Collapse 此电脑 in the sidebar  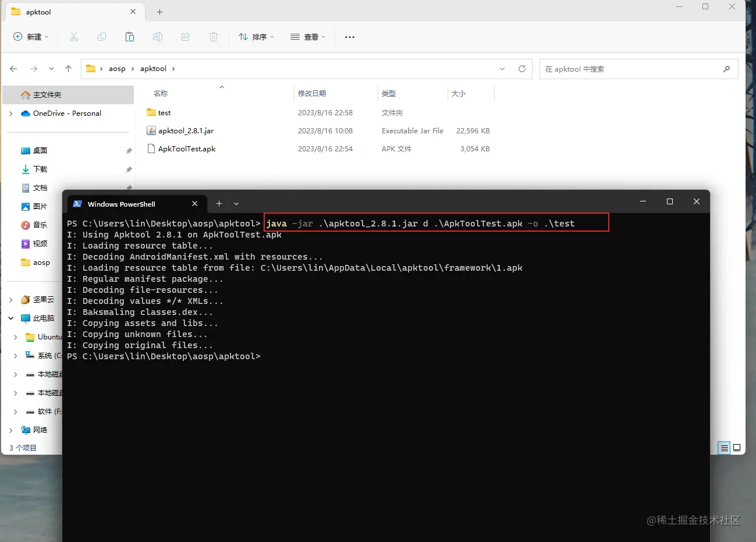[10, 318]
